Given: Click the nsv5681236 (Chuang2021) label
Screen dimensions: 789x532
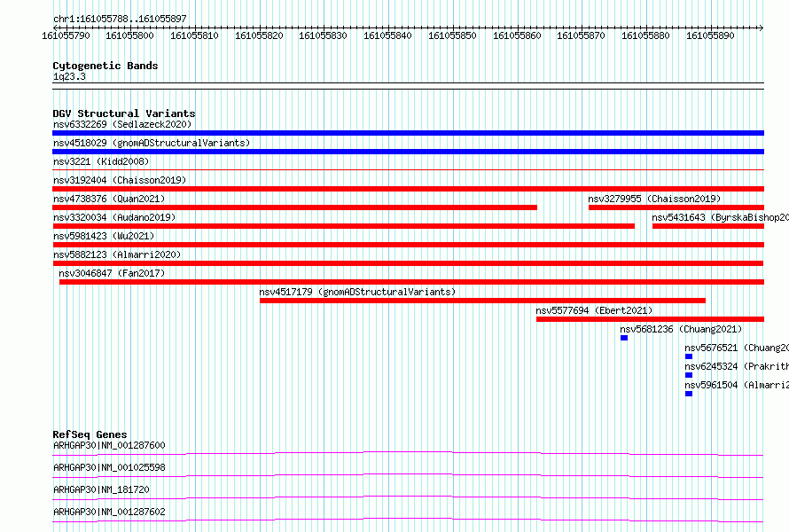Looking at the screenshot, I should click(681, 329).
